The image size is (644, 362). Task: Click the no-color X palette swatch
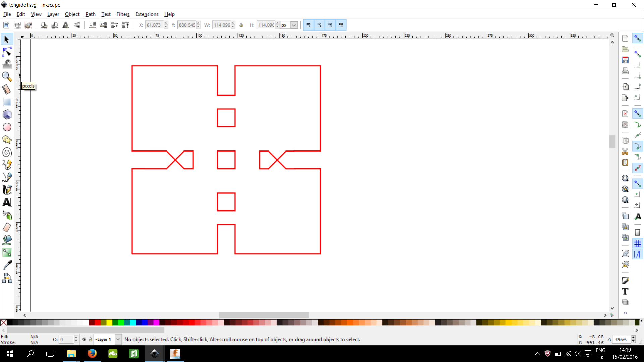click(x=3, y=322)
